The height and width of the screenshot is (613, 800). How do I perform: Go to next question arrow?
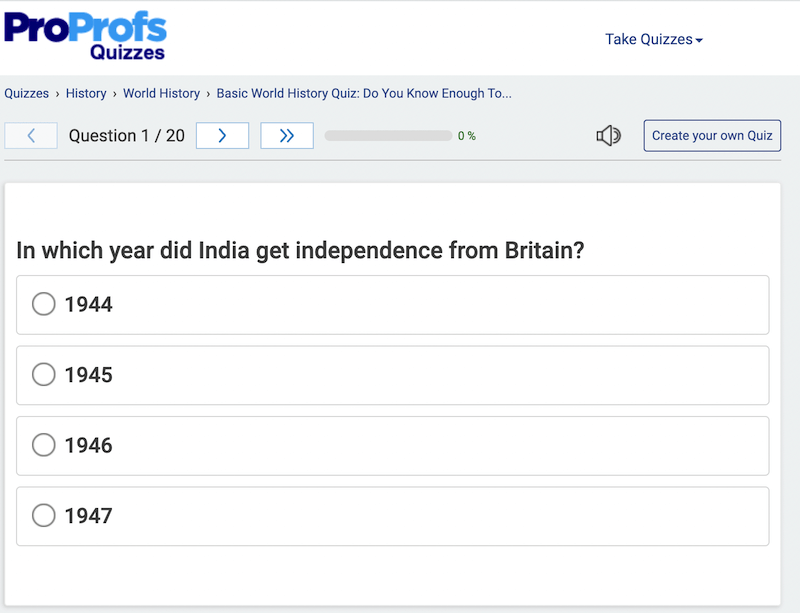(x=222, y=136)
